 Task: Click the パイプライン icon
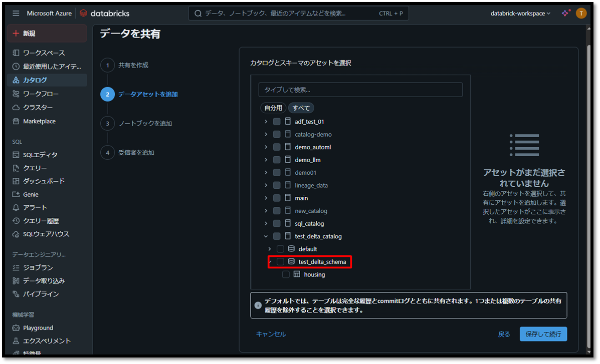click(x=16, y=294)
